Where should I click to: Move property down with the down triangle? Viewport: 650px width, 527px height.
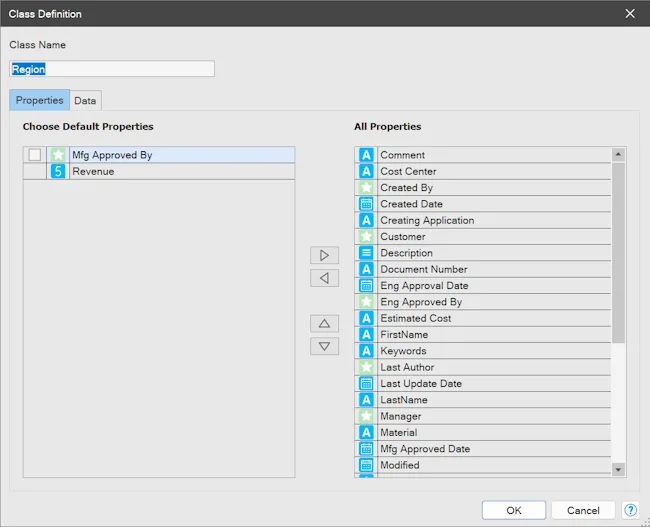click(324, 346)
